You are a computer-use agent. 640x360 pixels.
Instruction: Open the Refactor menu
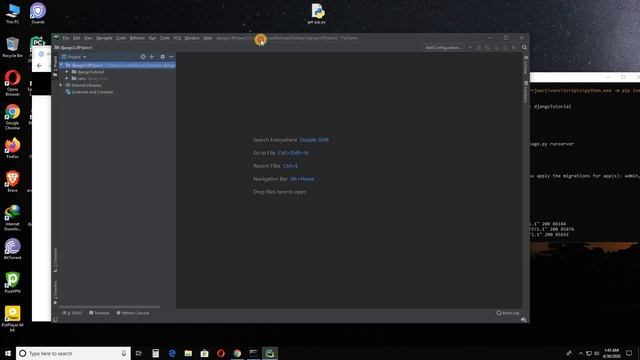137,38
